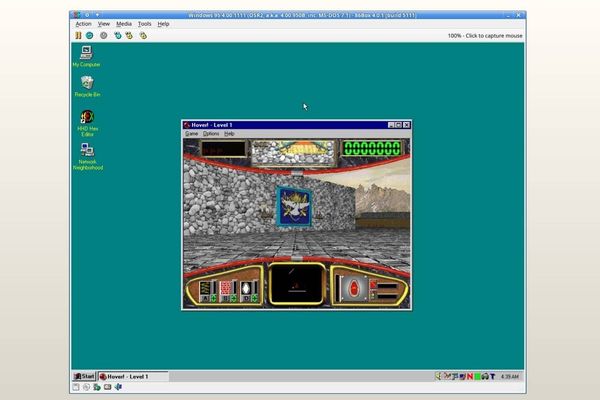Click the first 86Box status bar icon

pos(76,387)
